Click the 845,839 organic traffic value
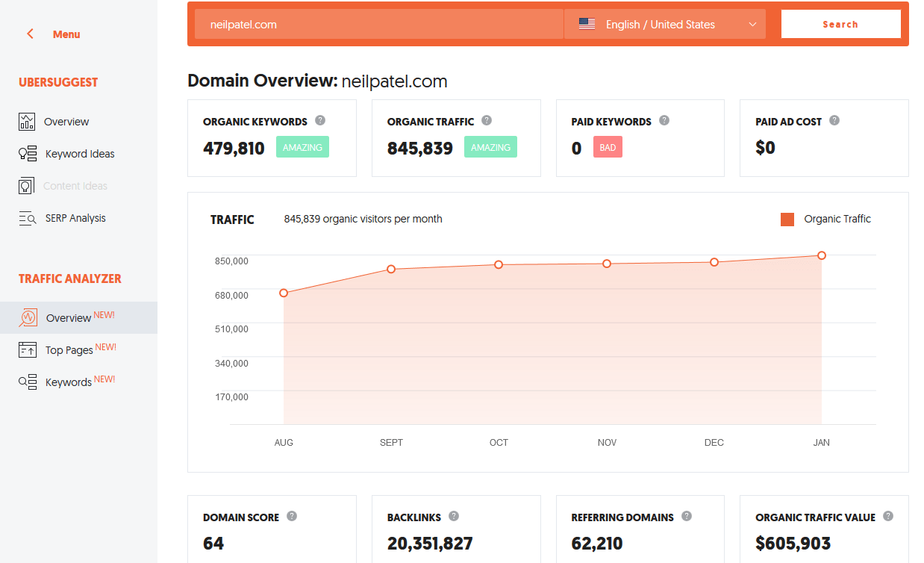 point(420,148)
